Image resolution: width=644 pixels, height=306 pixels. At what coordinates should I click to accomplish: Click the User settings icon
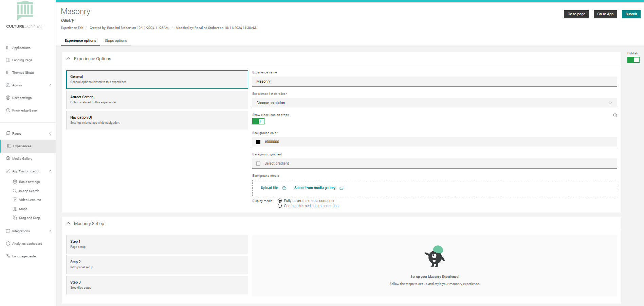point(8,98)
